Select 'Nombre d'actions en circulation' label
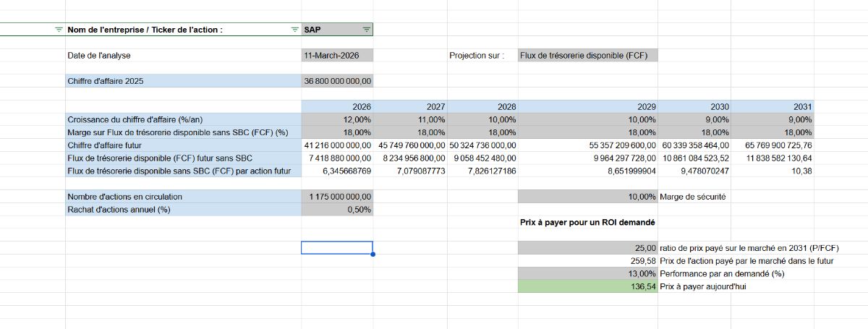 [183, 197]
